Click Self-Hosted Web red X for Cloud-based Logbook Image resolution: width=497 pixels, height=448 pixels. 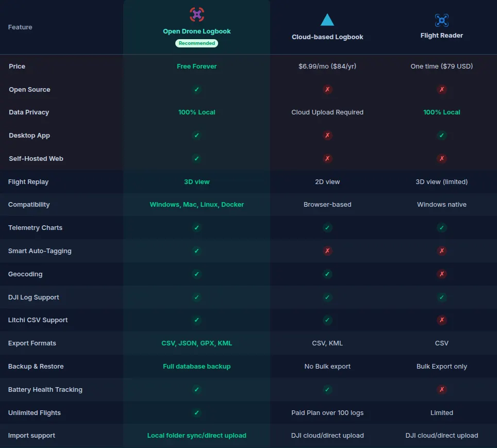[327, 159]
